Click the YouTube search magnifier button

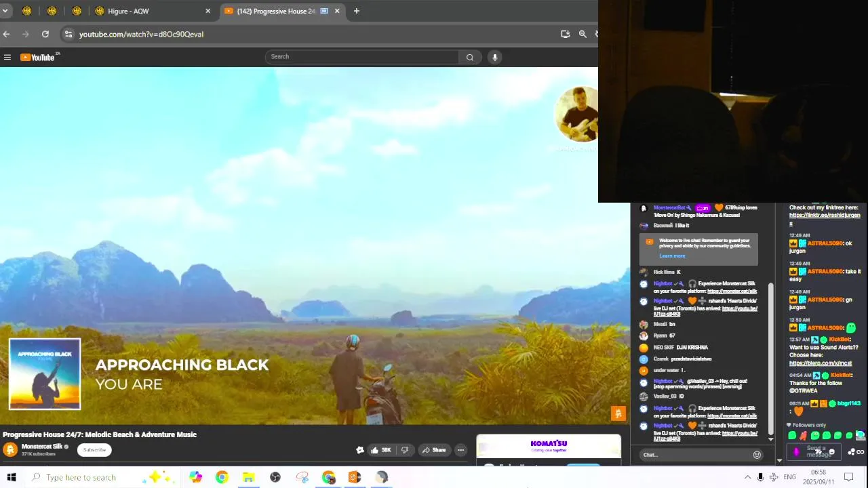point(469,58)
